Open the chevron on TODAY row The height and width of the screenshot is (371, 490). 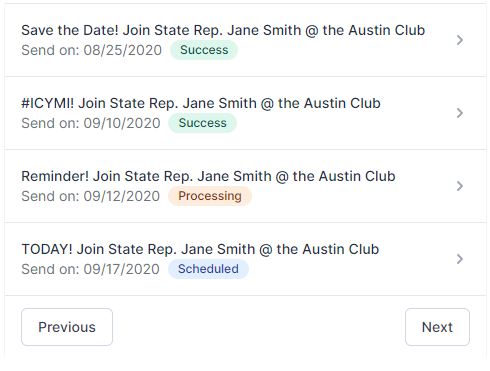(460, 259)
